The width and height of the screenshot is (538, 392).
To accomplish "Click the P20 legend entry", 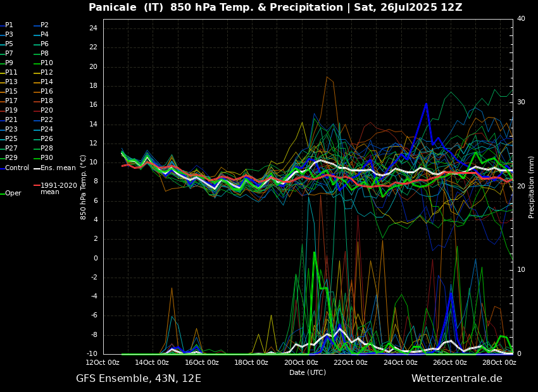I will pyautogui.click(x=47, y=111).
